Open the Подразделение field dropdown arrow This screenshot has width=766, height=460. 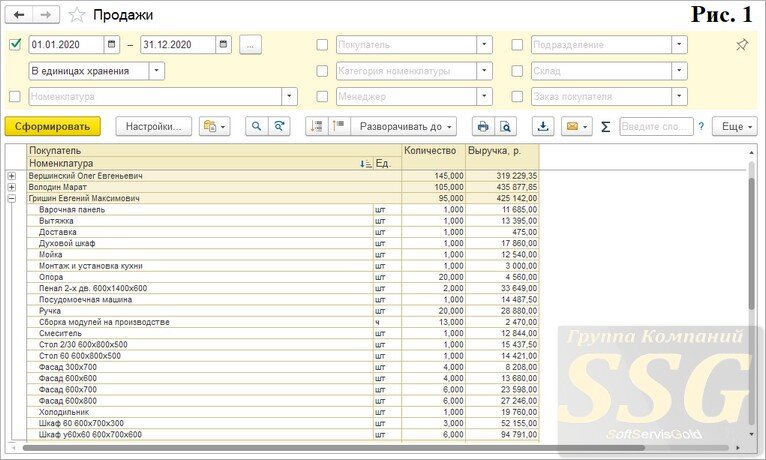pos(679,44)
